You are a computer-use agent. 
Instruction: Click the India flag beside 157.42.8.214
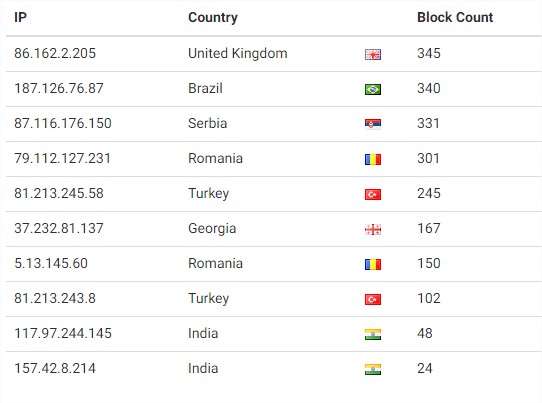[x=373, y=369]
